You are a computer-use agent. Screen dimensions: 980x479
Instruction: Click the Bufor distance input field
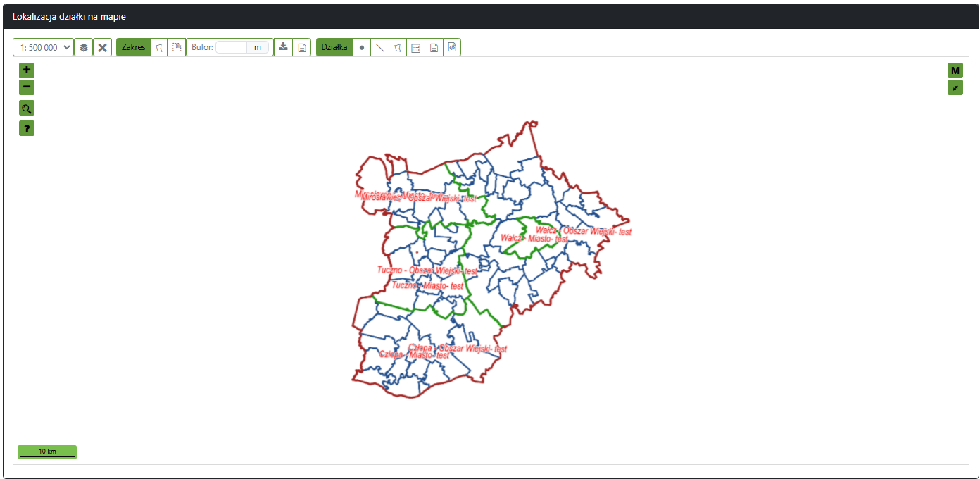coord(232,47)
